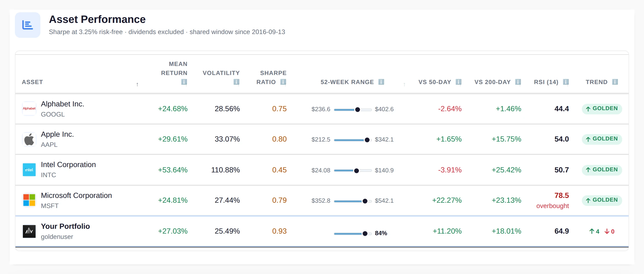Sort by Mean Return header

tap(174, 69)
